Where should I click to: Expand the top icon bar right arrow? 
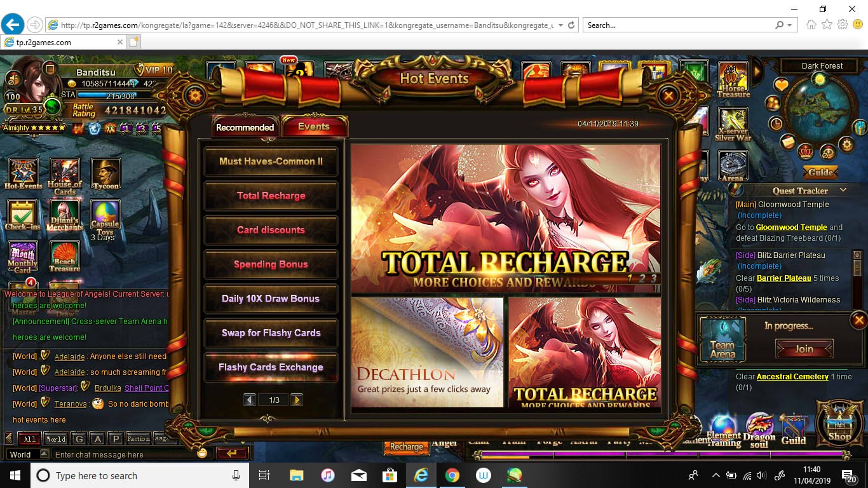coord(757,71)
